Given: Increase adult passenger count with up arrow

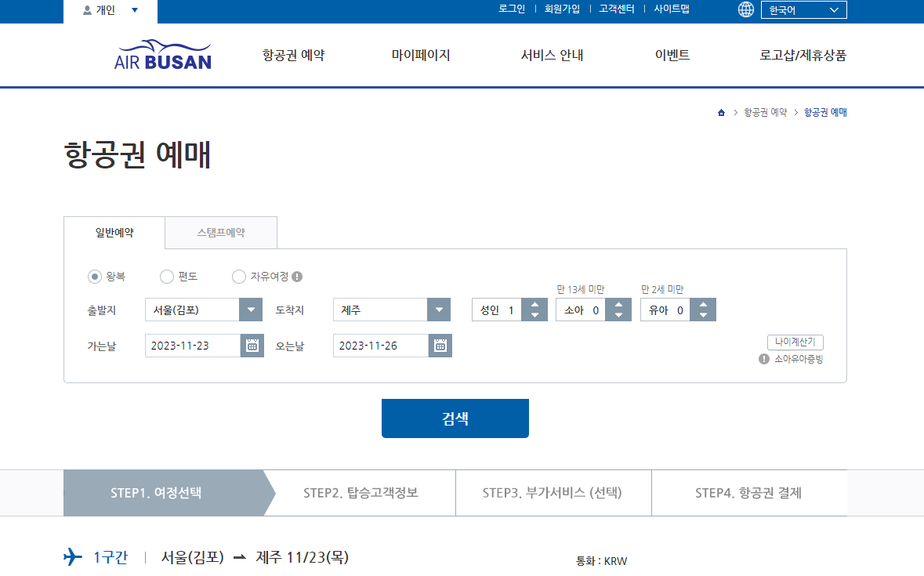Looking at the screenshot, I should [x=534, y=304].
